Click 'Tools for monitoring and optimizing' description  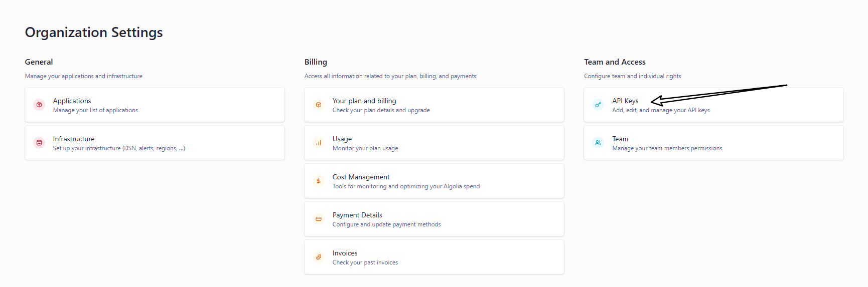point(406,186)
